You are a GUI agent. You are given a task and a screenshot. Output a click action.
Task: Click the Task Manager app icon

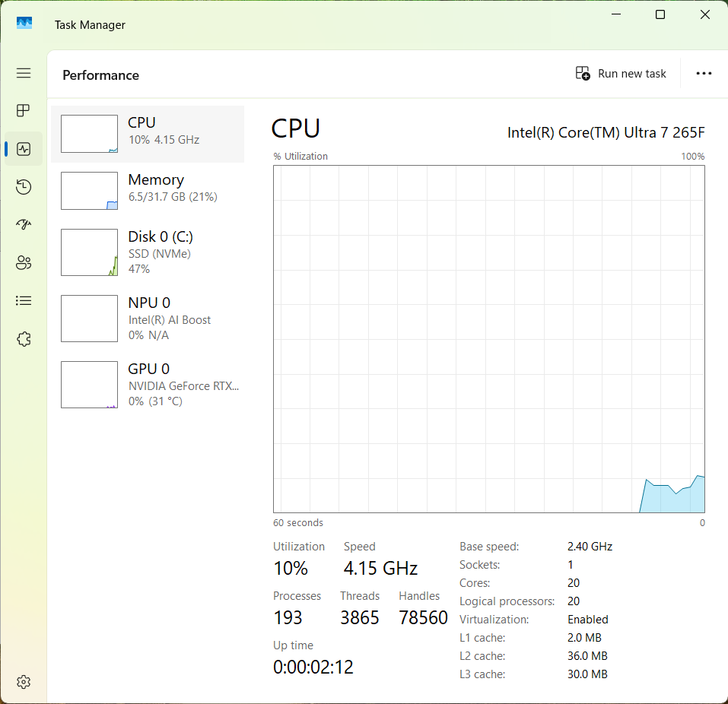tap(24, 23)
